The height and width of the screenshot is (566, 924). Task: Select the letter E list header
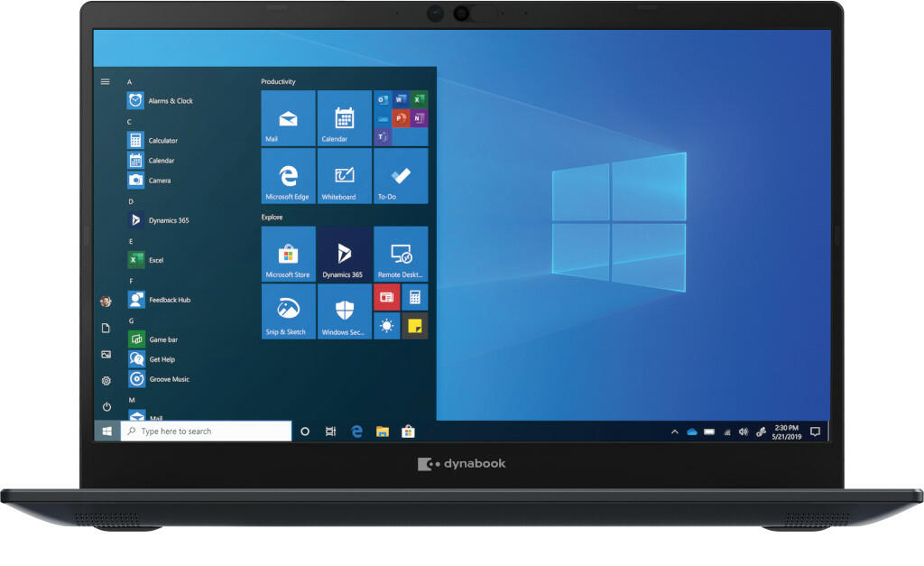(x=131, y=241)
